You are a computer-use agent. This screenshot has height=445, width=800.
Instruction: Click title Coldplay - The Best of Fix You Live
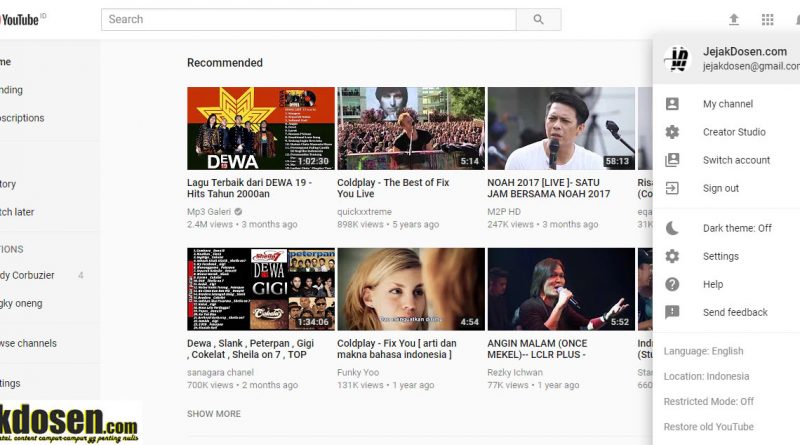[x=393, y=188]
